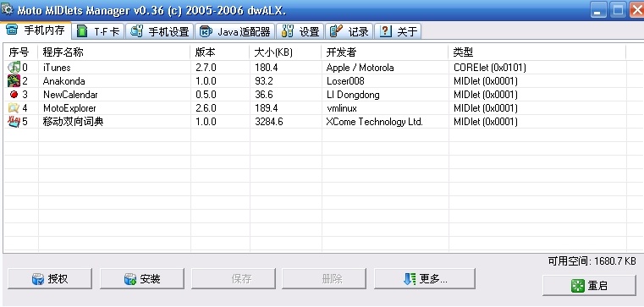Click size value 93.2
The width and height of the screenshot is (644, 307).
pos(264,81)
